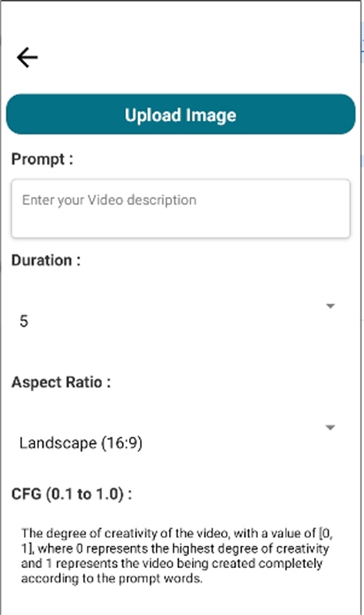Click the word 'Image' on the teal button
This screenshot has width=364, height=615.
(211, 115)
